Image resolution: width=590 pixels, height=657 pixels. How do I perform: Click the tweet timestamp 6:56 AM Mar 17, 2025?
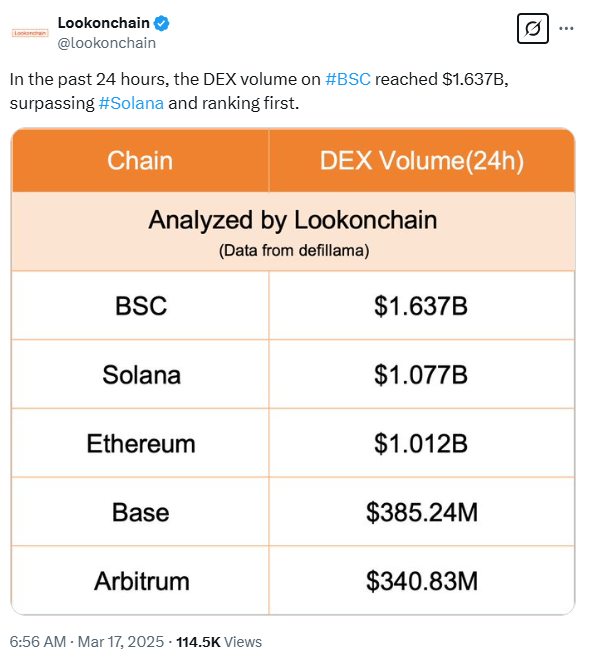[x=87, y=641]
